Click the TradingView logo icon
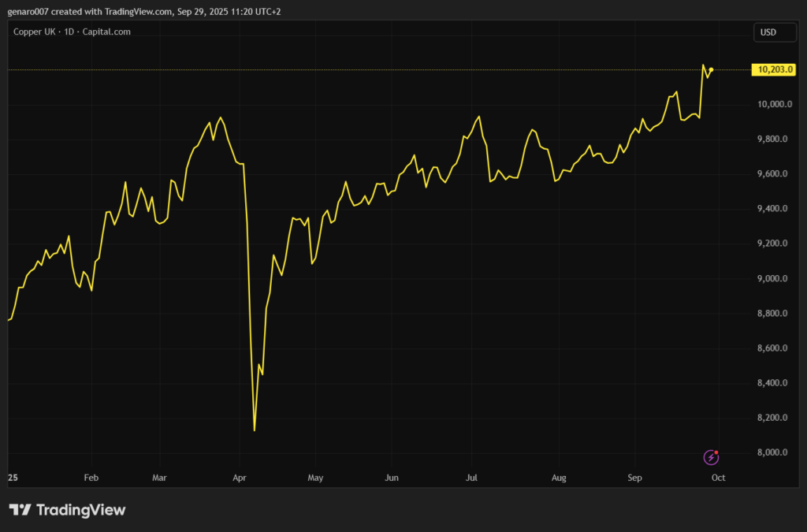Screen dimensions: 807x532 [x=20, y=510]
